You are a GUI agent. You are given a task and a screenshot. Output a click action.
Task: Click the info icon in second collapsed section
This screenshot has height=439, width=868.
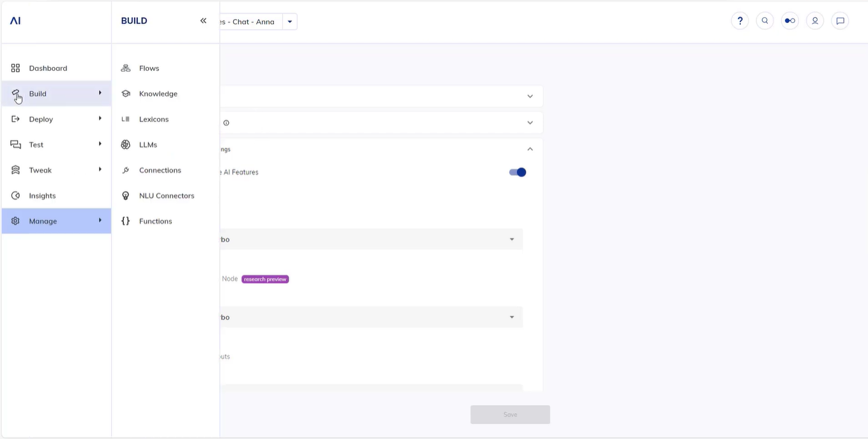(226, 123)
